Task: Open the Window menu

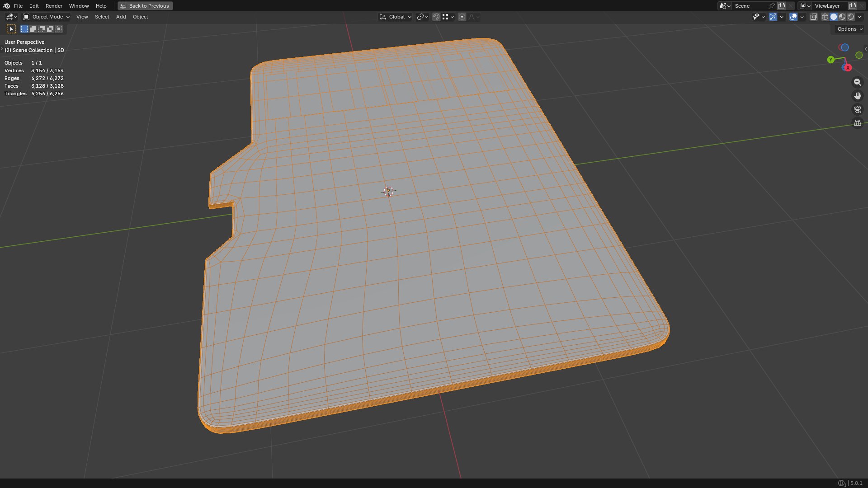Action: click(79, 6)
